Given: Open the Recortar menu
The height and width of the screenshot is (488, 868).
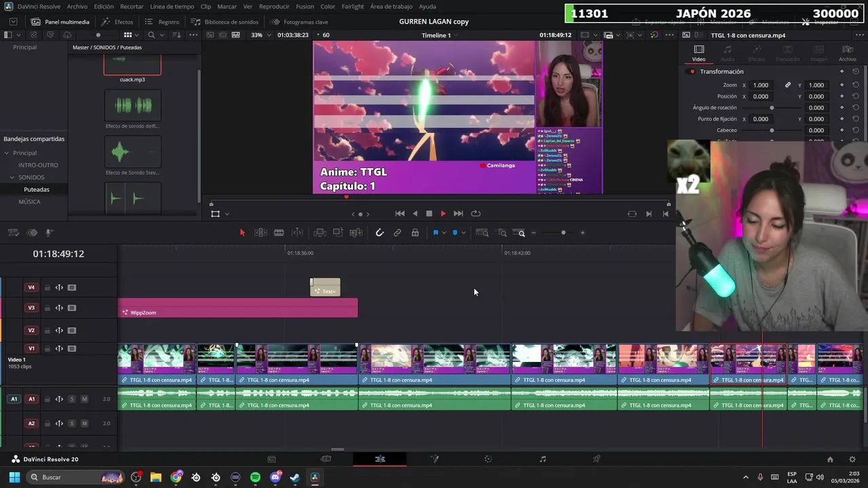Looking at the screenshot, I should coord(132,6).
